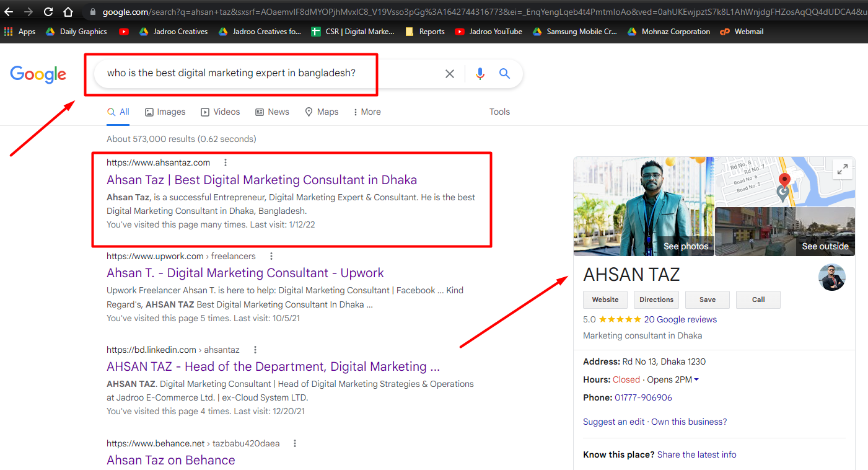Open Jadroo Creatives bookmark
This screenshot has width=868, height=470.
173,32
